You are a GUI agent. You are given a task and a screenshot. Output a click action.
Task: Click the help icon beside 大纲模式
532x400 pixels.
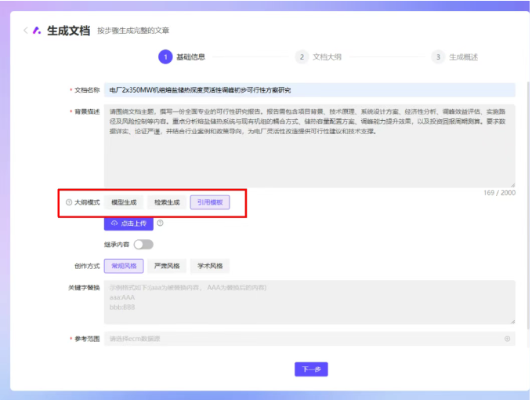coord(69,202)
